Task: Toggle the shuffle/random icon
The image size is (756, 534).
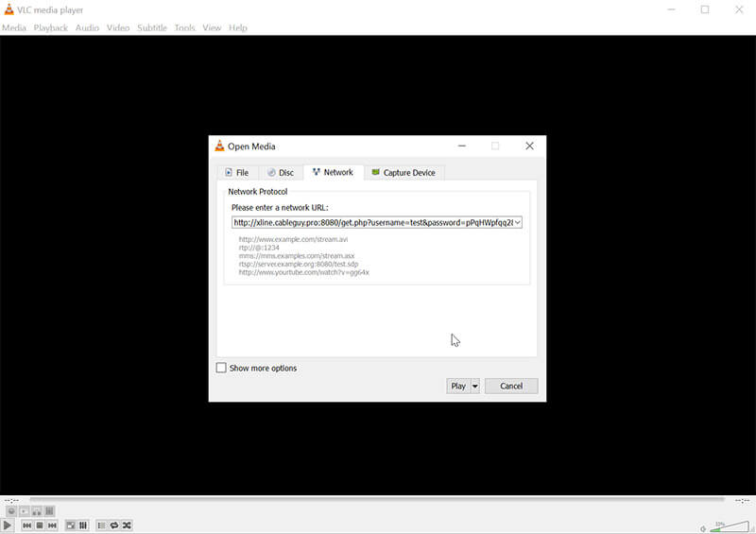Action: tap(127, 525)
